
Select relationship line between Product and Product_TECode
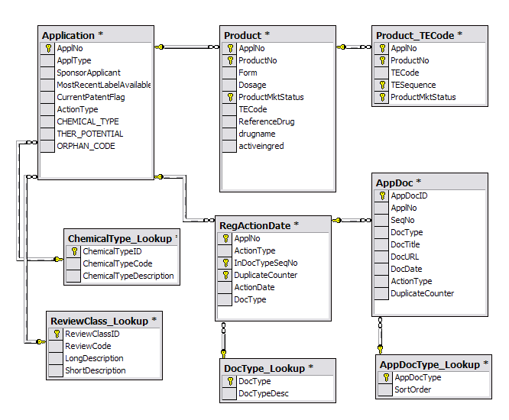coord(354,47)
